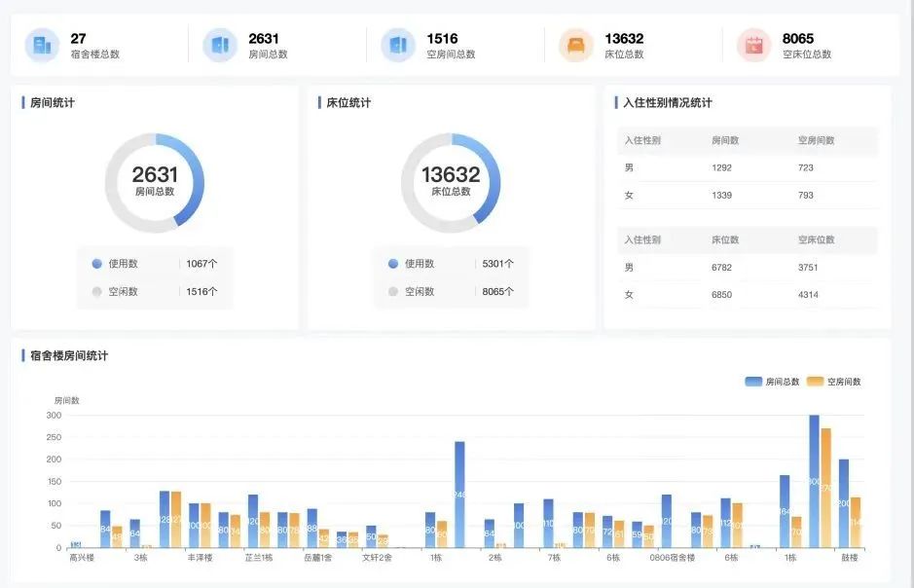914x588 pixels.
Task: Click the 空房间总数 card icon
Action: tap(398, 45)
